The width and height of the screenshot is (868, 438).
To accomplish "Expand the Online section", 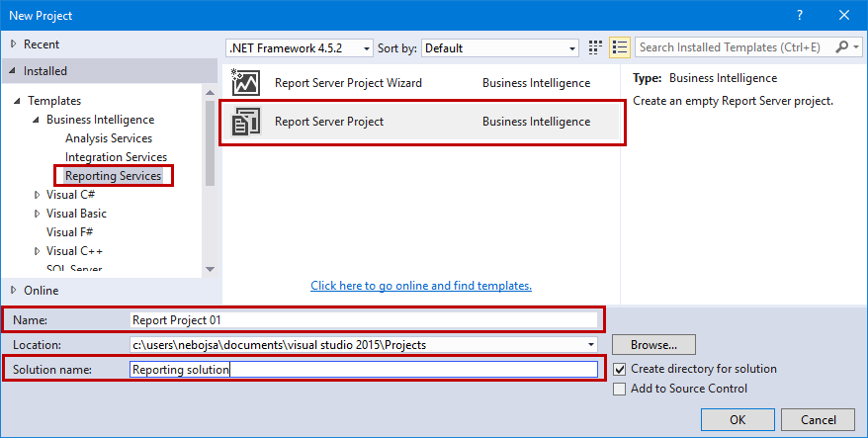I will pos(13,291).
